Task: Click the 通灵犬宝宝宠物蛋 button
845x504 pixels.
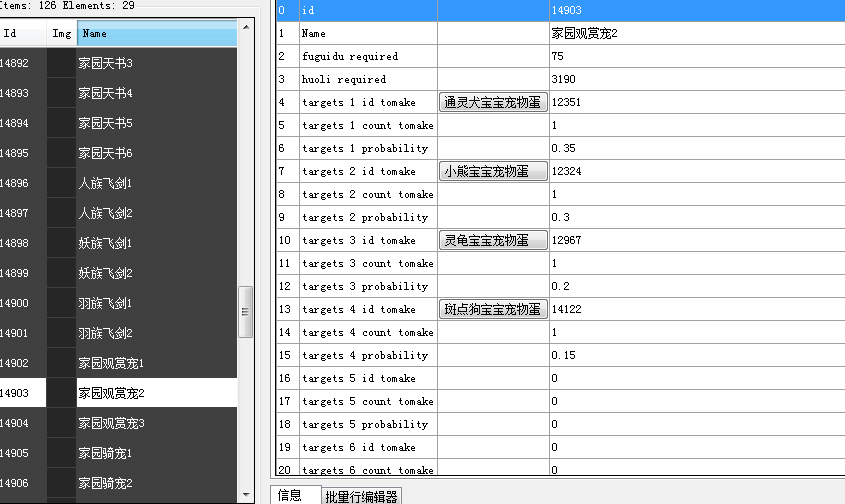Action: (x=493, y=102)
